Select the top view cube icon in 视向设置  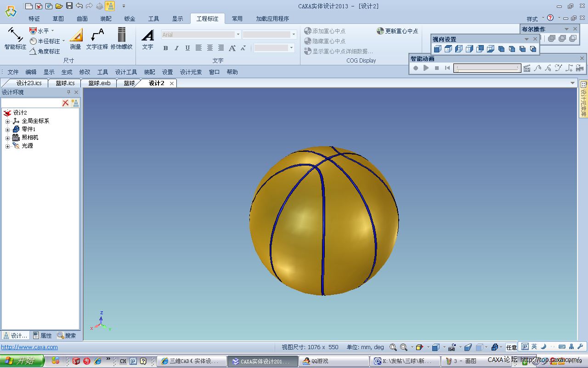448,49
